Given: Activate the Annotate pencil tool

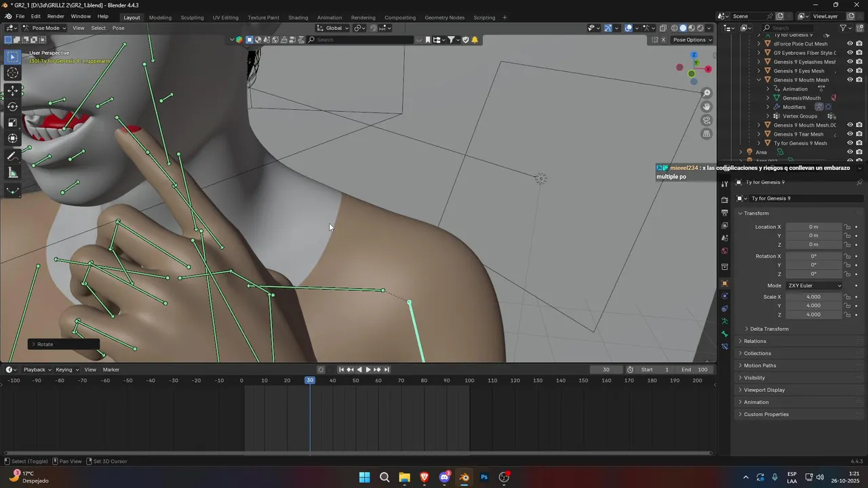Looking at the screenshot, I should click(x=13, y=157).
